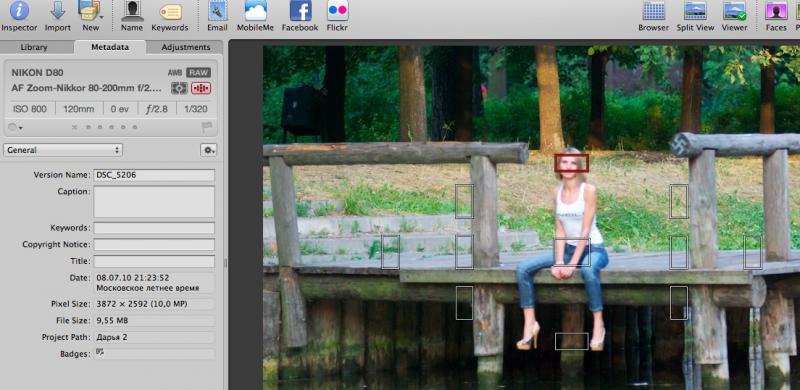Switch to Browser layout icon

(654, 11)
